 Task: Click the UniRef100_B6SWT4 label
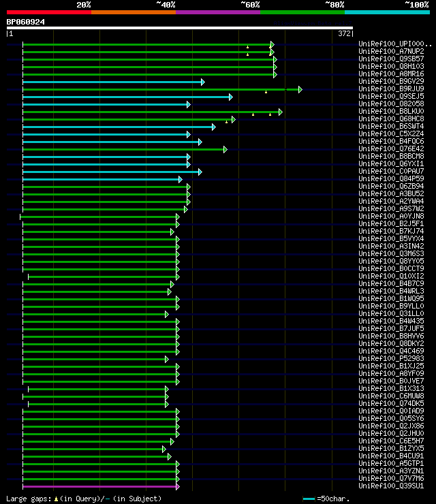pos(391,126)
